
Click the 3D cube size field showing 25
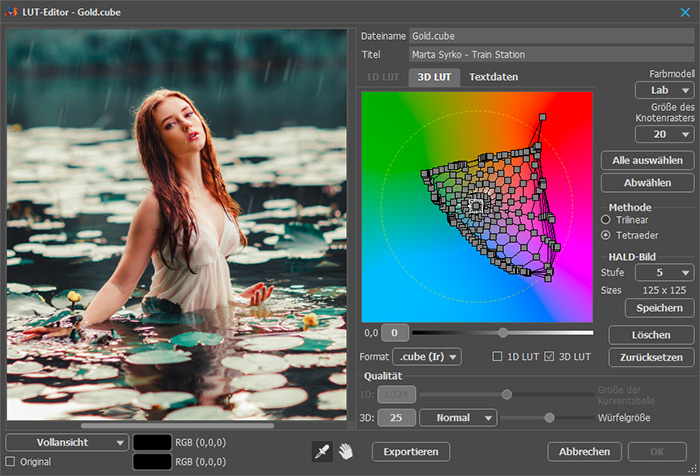(x=396, y=418)
